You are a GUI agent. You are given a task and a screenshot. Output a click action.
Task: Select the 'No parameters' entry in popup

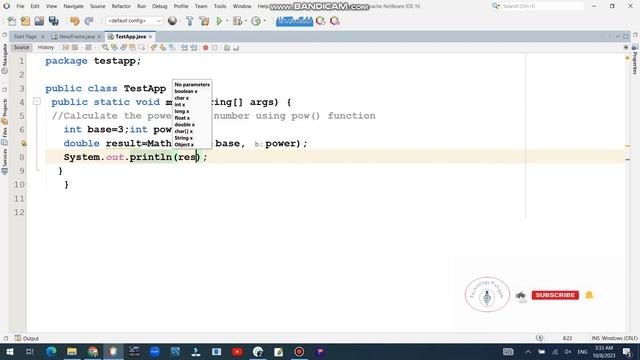192,84
